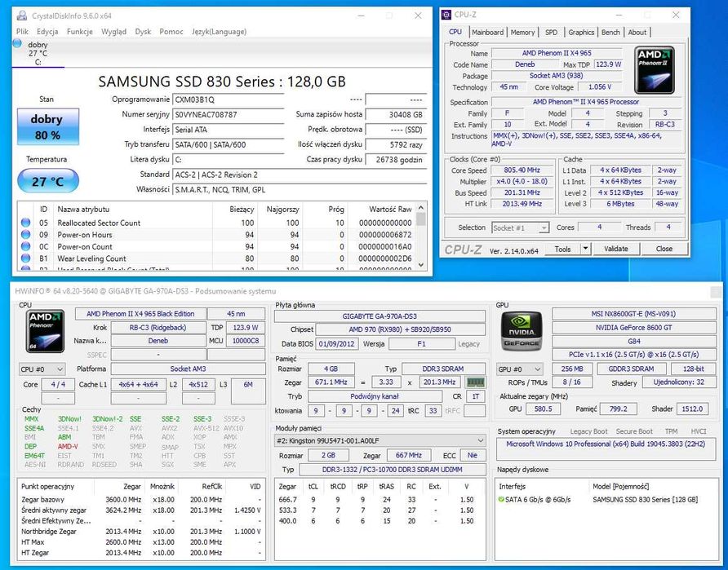728x570 pixels.
Task: Click the CrystalDiskInfo title bar app icon
Action: tap(21, 15)
